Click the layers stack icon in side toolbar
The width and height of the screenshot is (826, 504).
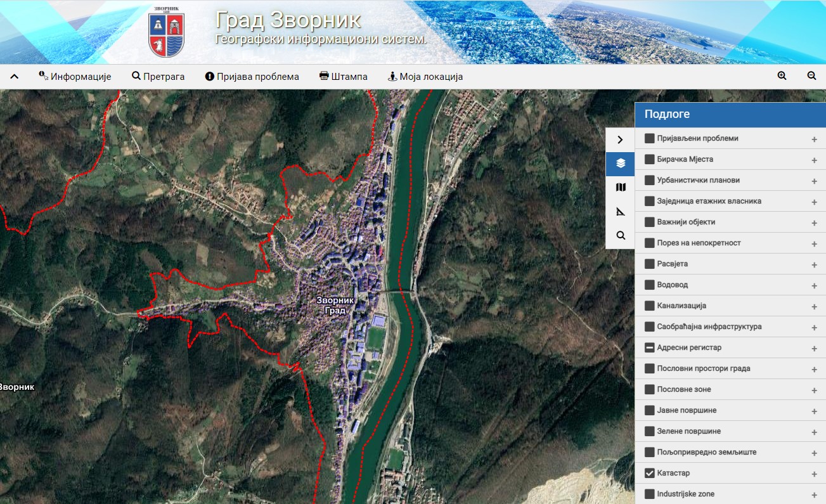(621, 164)
